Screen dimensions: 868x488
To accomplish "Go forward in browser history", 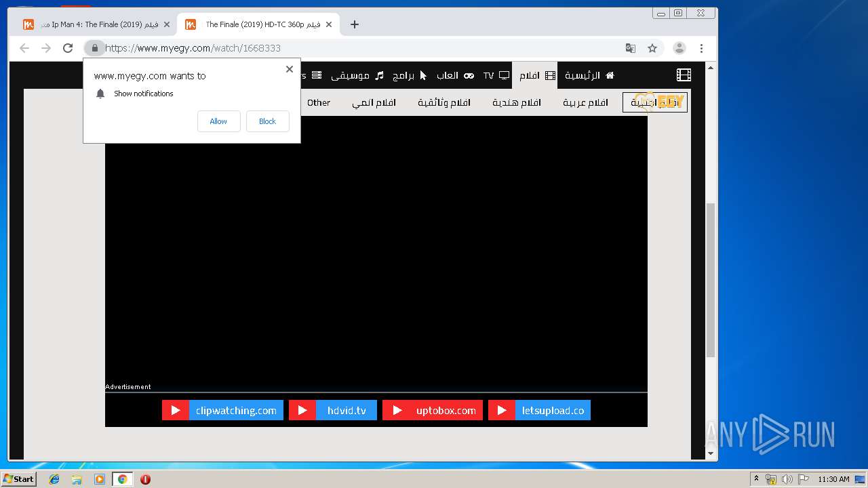I will 46,48.
